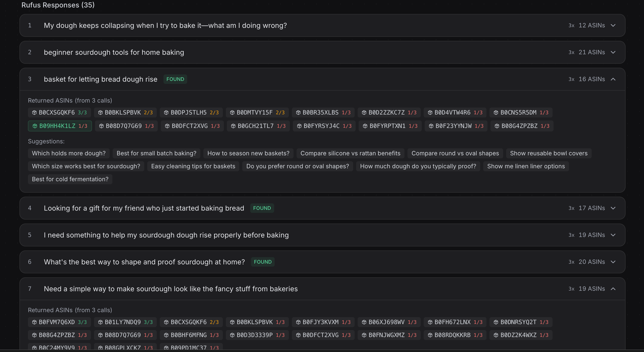Click package icon beside B0CNS5R5DM
This screenshot has width=644, height=352.
496,113
